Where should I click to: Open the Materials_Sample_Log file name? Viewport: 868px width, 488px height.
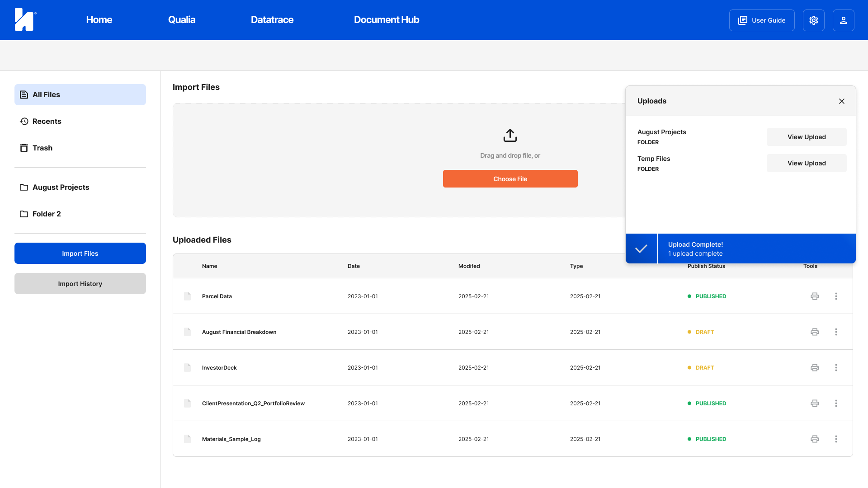tap(231, 439)
